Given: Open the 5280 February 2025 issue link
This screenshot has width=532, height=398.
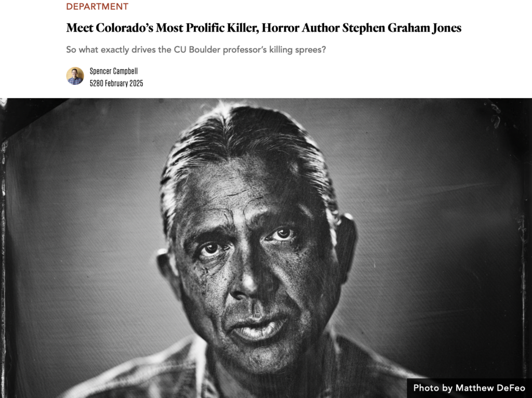Looking at the screenshot, I should pyautogui.click(x=116, y=83).
